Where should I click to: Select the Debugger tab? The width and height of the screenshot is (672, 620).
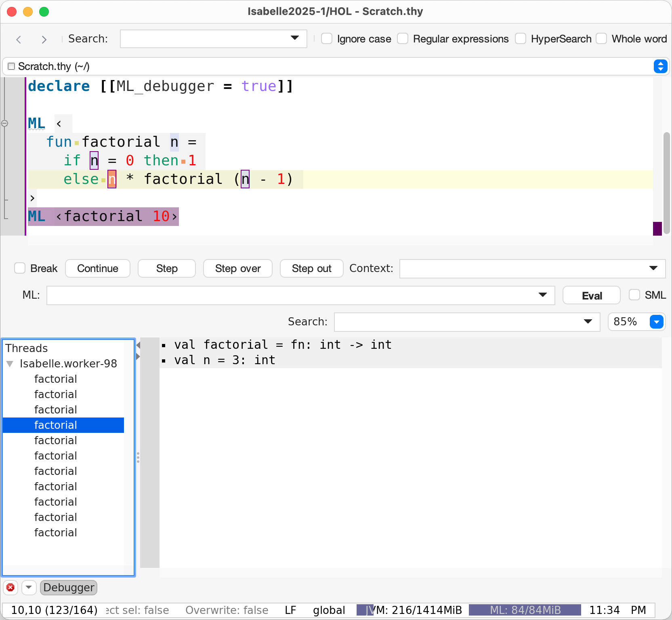coord(69,587)
